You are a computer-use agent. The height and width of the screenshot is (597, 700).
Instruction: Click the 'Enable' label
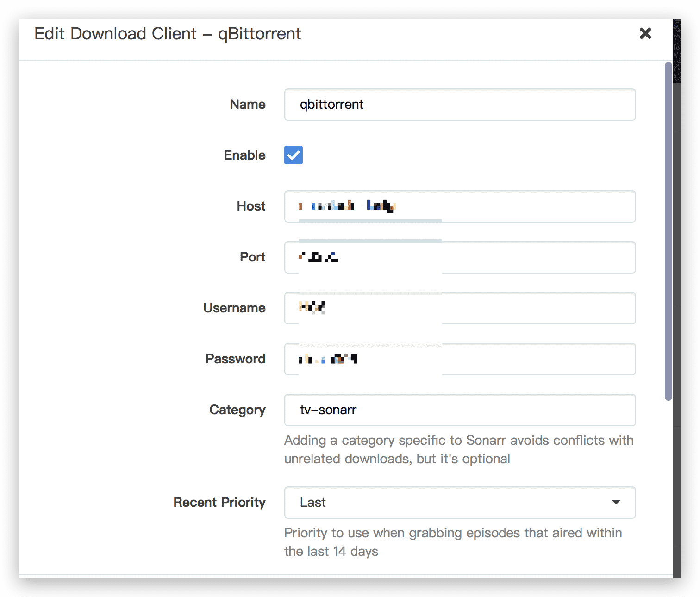[x=244, y=155]
